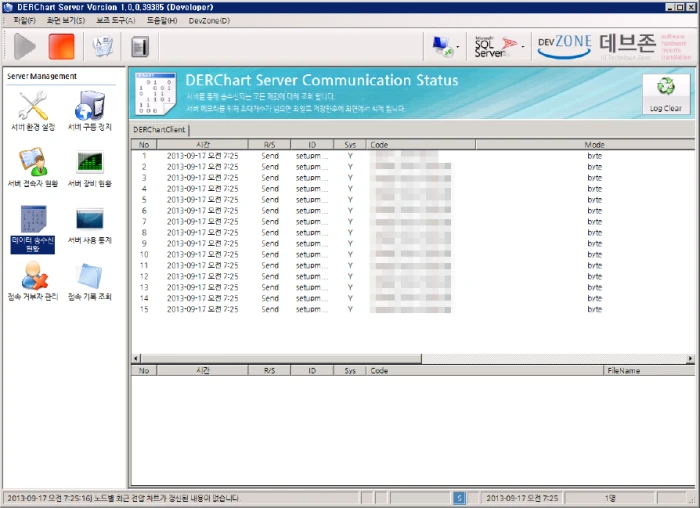Click the horizontal scrollbar right arrow
Image resolution: width=700 pixels, height=508 pixels.
pyautogui.click(x=690, y=358)
